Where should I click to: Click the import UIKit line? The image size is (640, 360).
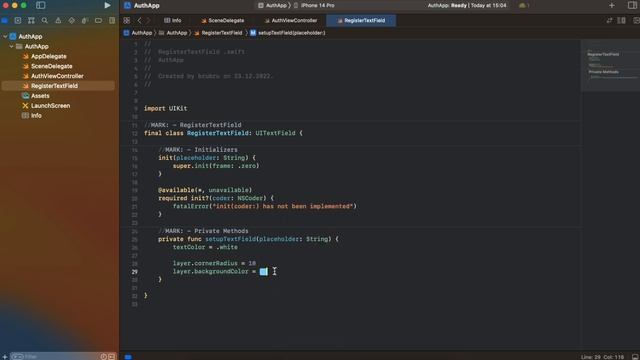click(165, 109)
